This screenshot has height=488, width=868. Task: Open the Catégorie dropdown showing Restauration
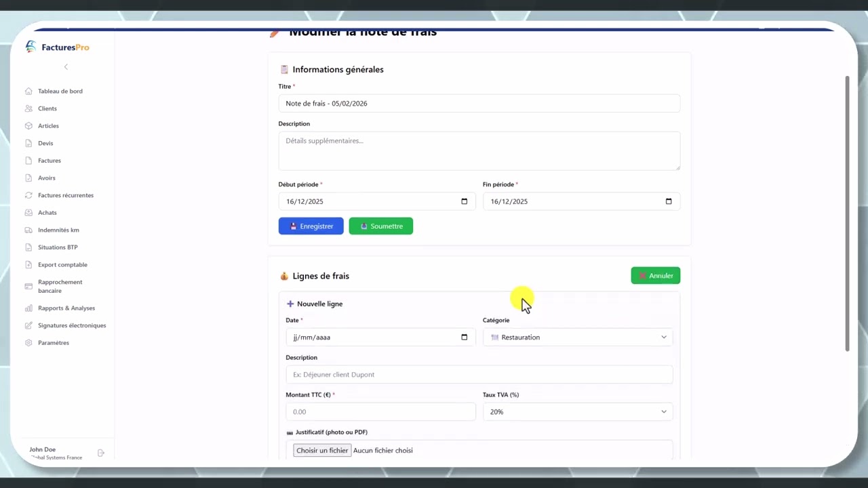tap(578, 337)
